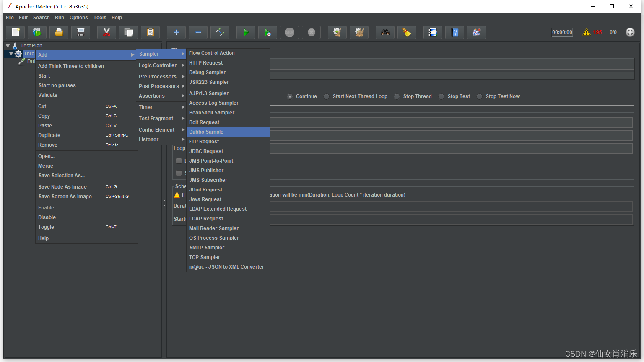Select Duplicate in context menu
This screenshot has height=362, width=644.
pos(86,135)
